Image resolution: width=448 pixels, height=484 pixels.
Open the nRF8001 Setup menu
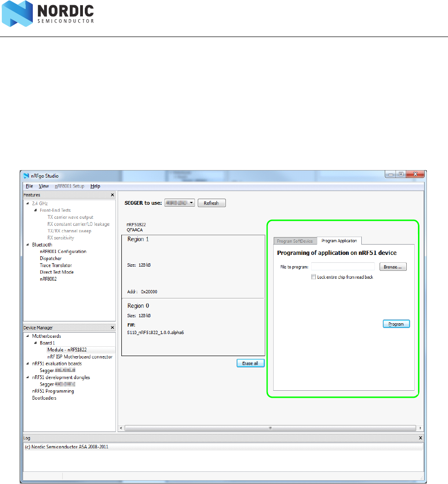(69, 186)
